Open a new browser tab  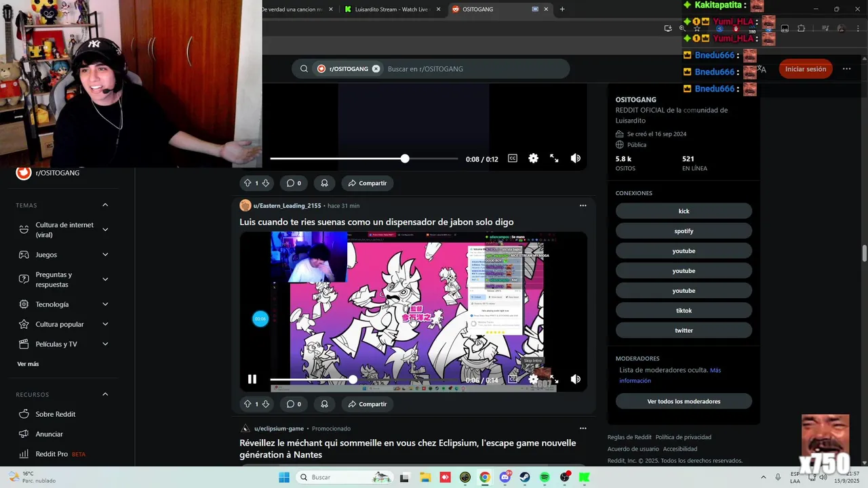pyautogui.click(x=562, y=9)
